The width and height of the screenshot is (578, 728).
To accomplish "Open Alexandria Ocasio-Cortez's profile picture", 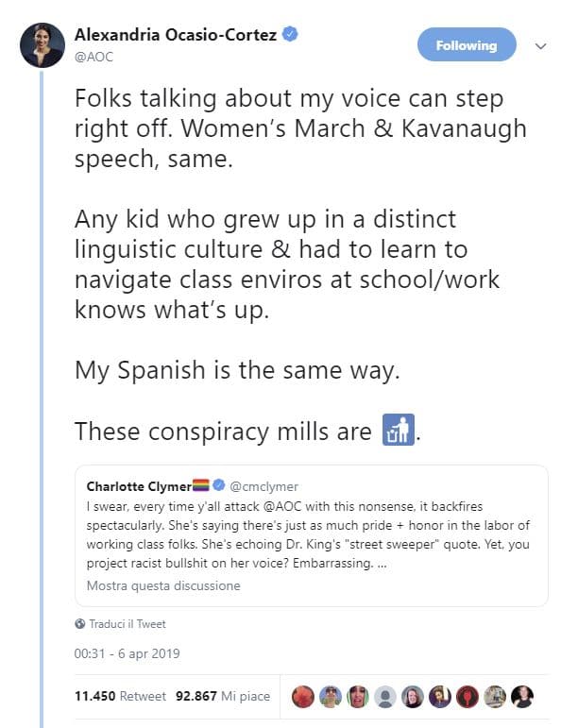I will click(x=42, y=44).
